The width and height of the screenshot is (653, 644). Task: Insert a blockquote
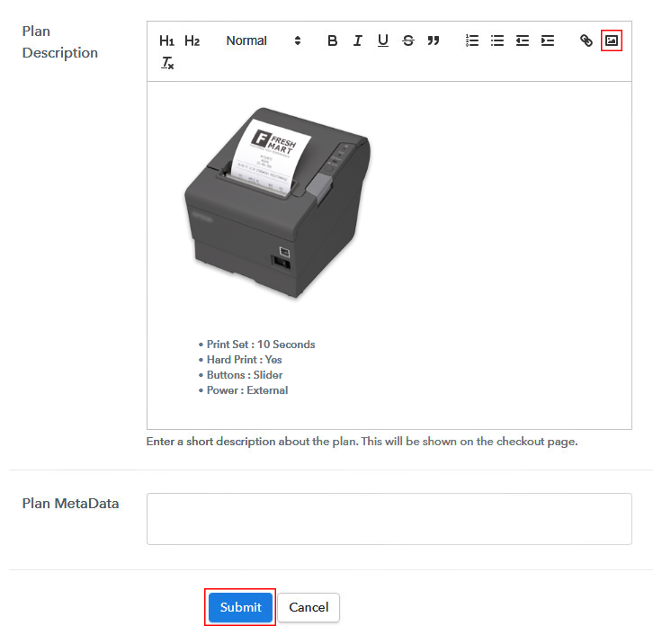pyautogui.click(x=434, y=40)
